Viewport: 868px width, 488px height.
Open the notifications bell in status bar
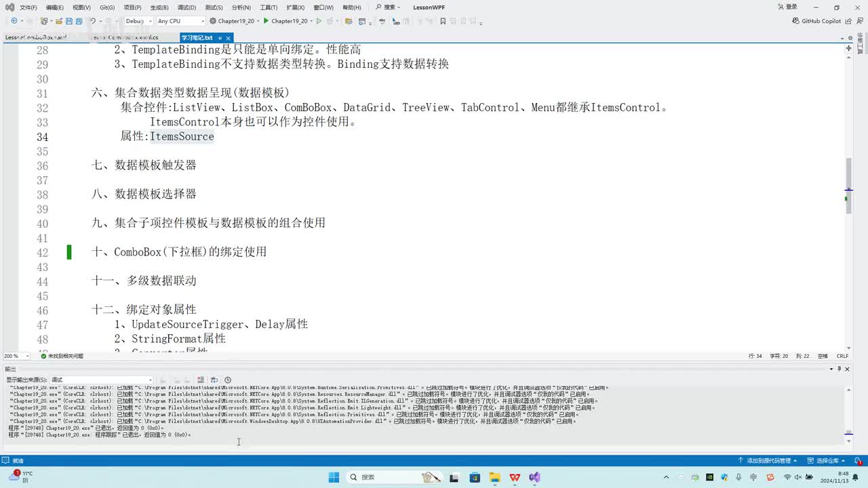point(858,461)
